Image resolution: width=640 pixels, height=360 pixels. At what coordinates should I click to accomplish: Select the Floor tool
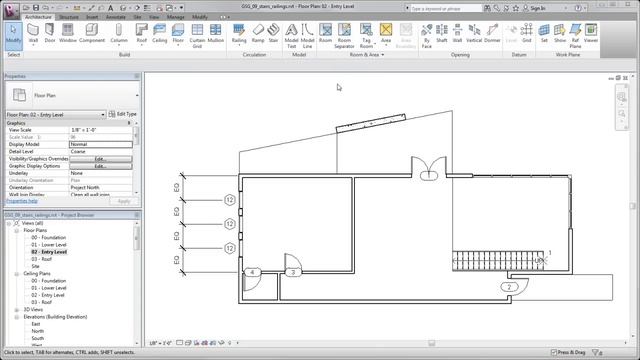tap(178, 33)
